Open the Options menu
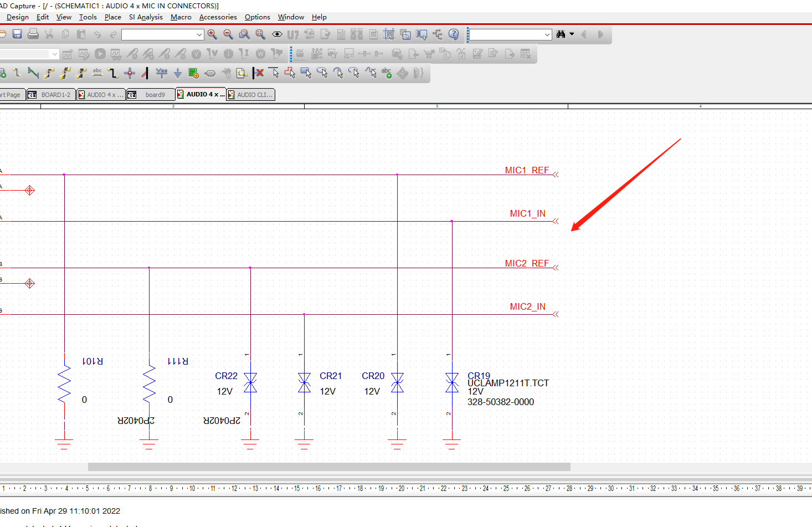The height and width of the screenshot is (527, 812). pyautogui.click(x=257, y=17)
